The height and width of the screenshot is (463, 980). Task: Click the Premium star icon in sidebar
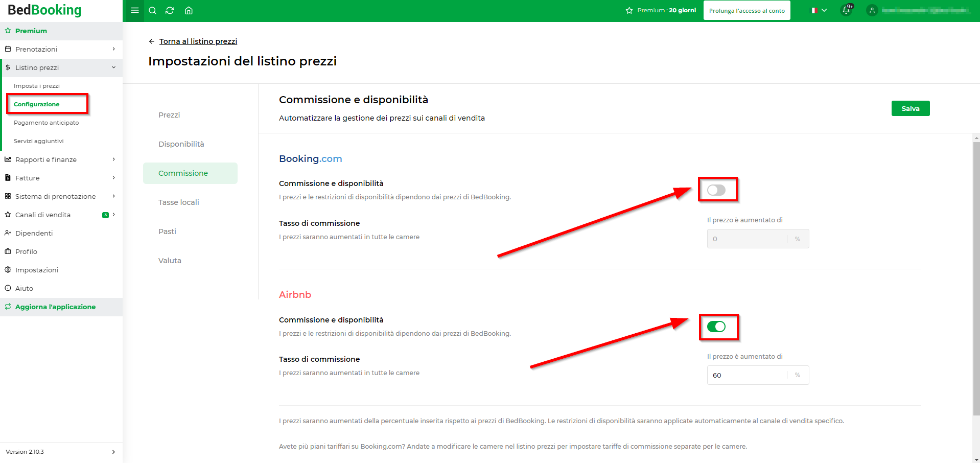pos(8,31)
